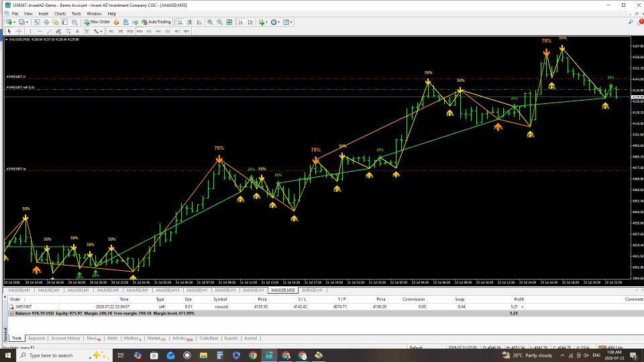Show the Data Window via toolbar icon

click(46, 22)
